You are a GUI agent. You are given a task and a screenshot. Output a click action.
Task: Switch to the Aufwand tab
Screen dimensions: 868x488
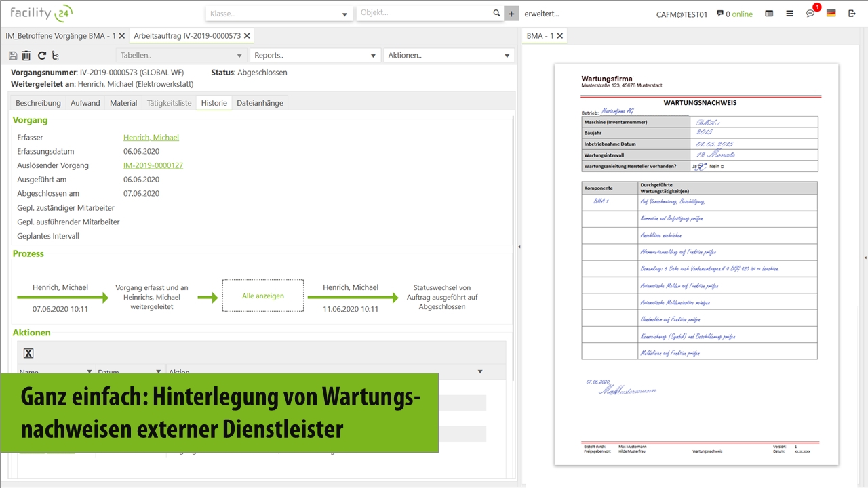point(85,103)
